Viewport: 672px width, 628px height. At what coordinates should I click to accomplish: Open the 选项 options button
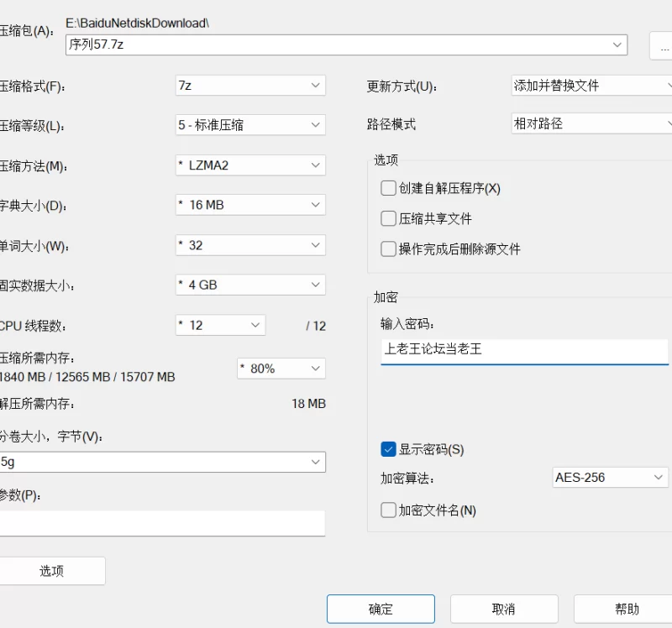click(52, 571)
